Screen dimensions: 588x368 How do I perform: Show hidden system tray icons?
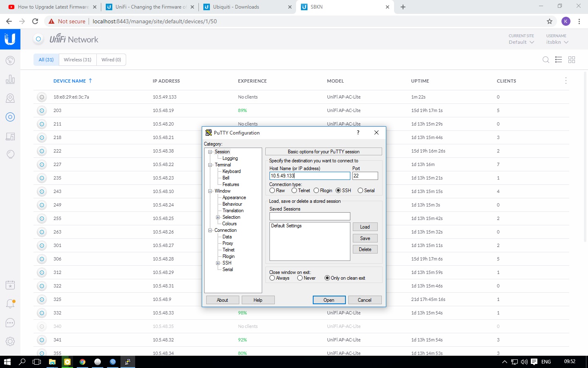pyautogui.click(x=505, y=362)
